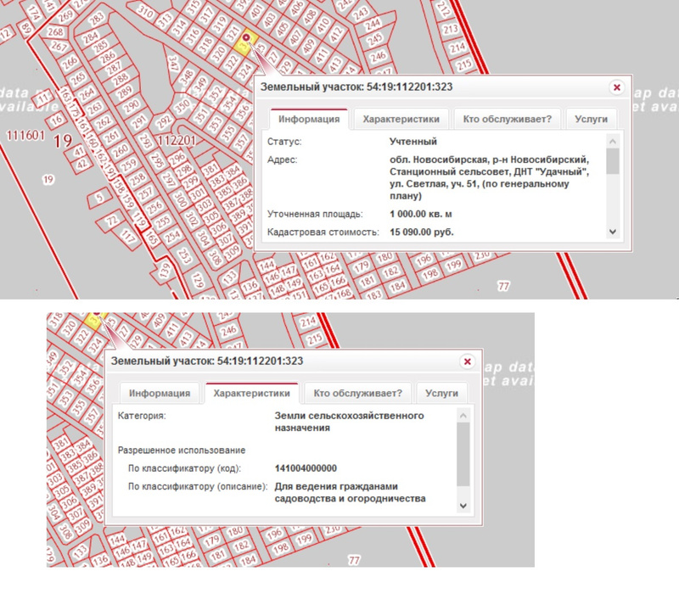679x616 pixels.
Task: Click area value 1 000.00 кв. м
Action: tap(420, 214)
